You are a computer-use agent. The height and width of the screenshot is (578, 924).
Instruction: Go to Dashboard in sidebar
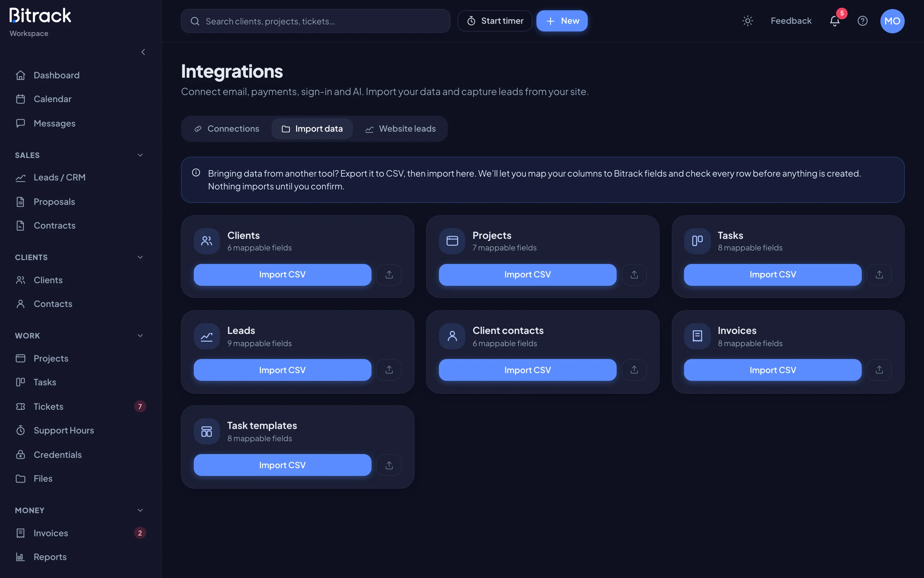click(80, 75)
